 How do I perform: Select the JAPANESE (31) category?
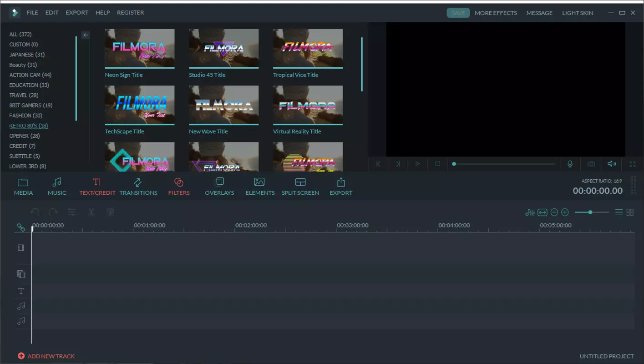pos(27,55)
